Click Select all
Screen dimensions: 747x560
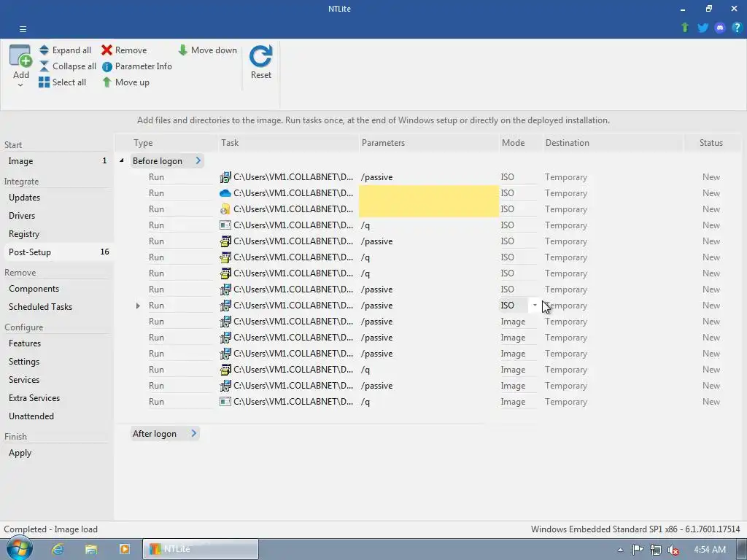click(x=63, y=82)
